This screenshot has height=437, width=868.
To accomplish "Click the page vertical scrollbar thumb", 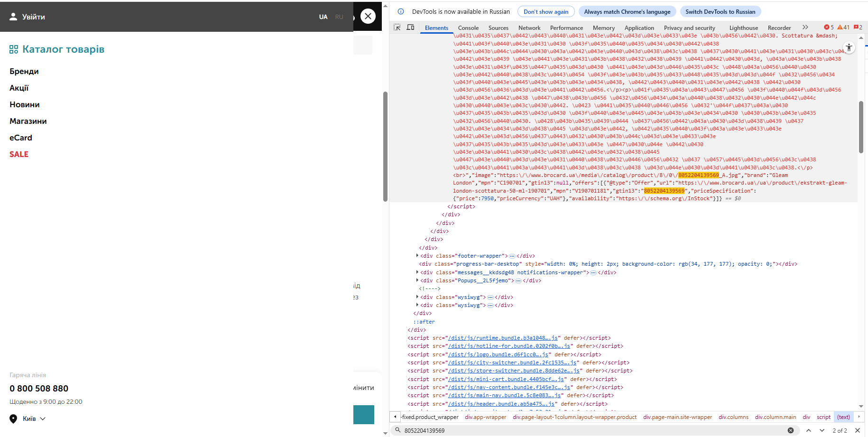I will click(x=385, y=147).
